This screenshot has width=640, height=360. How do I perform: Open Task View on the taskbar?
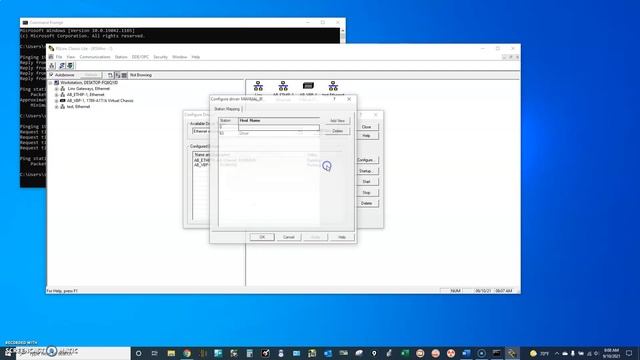pyautogui.click(x=155, y=353)
